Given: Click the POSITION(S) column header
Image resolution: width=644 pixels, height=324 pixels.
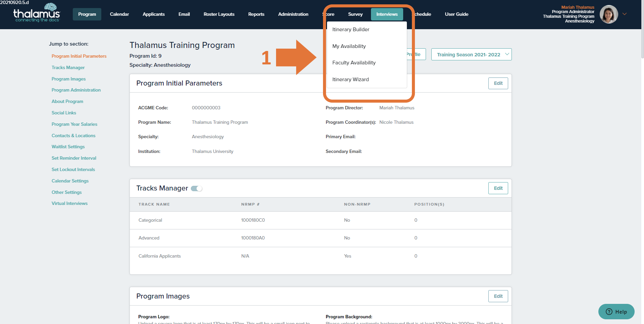Looking at the screenshot, I should 429,204.
